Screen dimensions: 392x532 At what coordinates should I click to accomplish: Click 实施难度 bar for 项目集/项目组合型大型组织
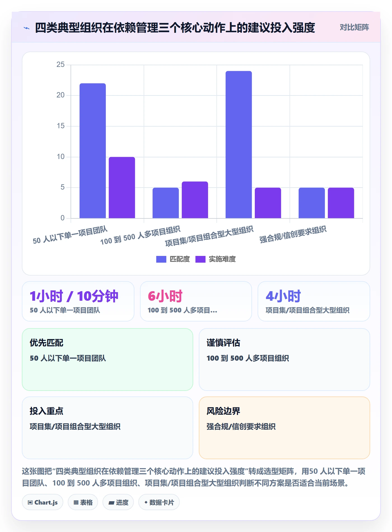[x=268, y=203]
